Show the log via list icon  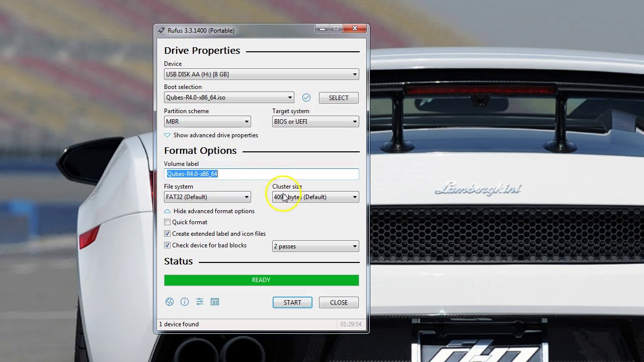tap(215, 302)
